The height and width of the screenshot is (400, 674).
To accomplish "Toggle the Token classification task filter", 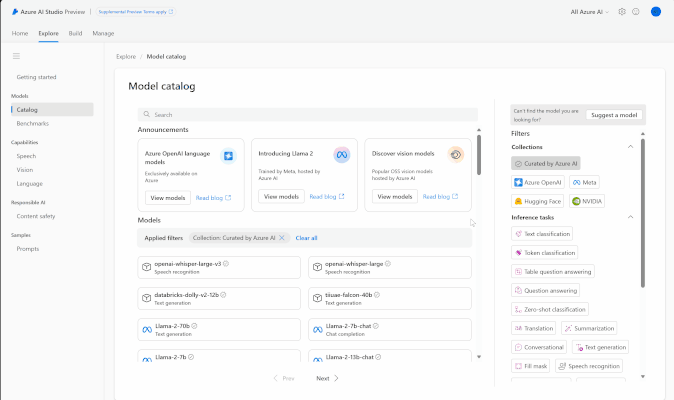I will [544, 253].
